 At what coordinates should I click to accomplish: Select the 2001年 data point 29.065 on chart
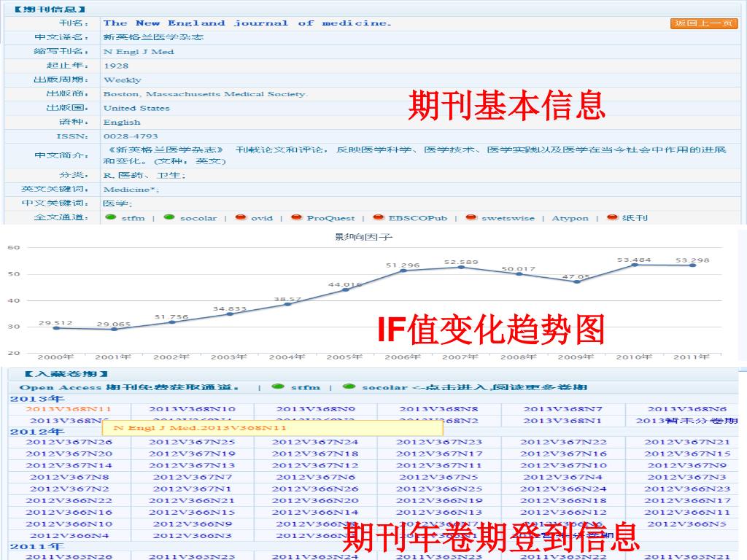pos(114,329)
